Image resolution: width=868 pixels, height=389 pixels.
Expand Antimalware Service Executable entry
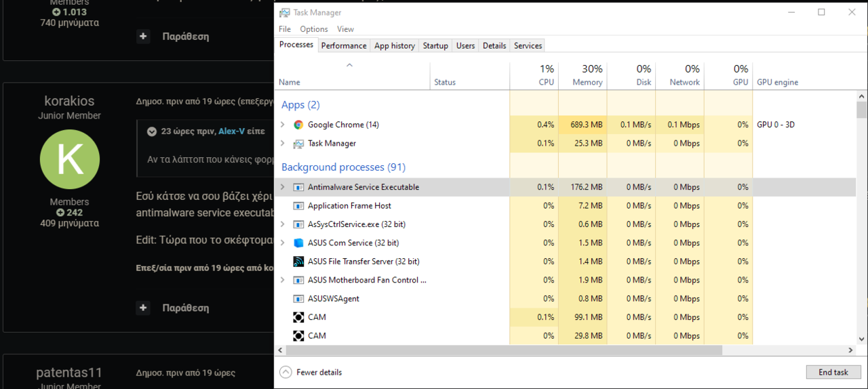coord(282,187)
